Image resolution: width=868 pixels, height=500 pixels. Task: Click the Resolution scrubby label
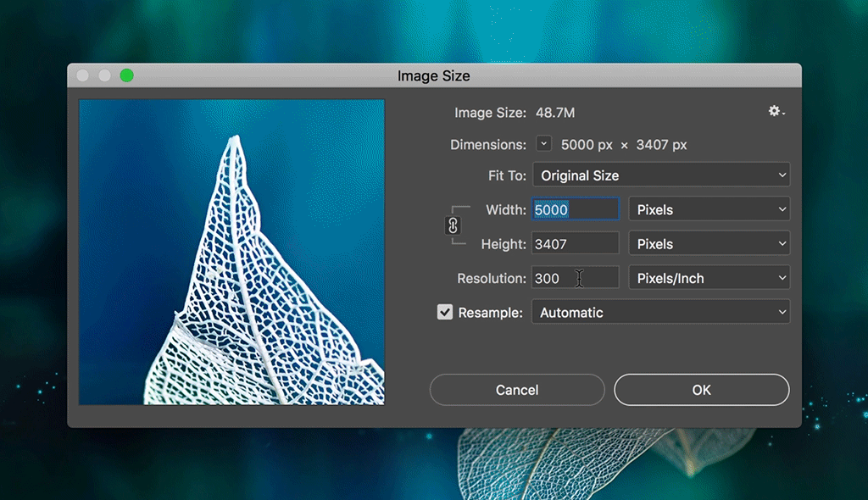tap(491, 278)
